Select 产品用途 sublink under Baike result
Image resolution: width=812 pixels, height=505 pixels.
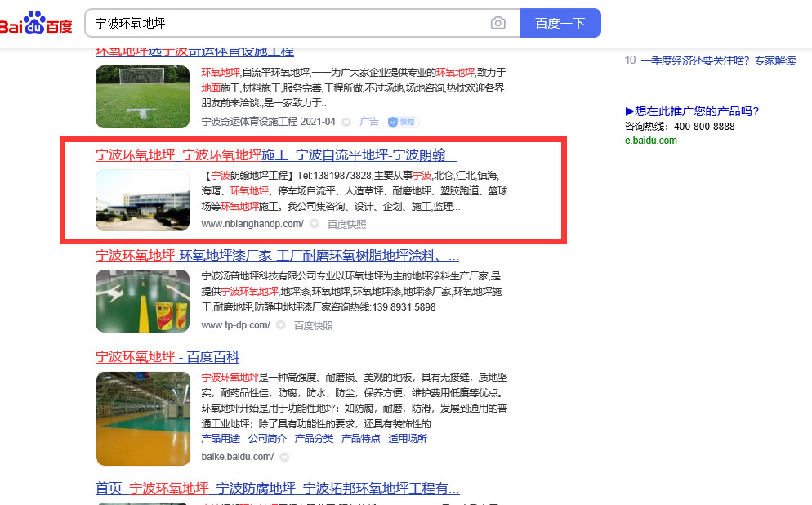[x=221, y=439]
